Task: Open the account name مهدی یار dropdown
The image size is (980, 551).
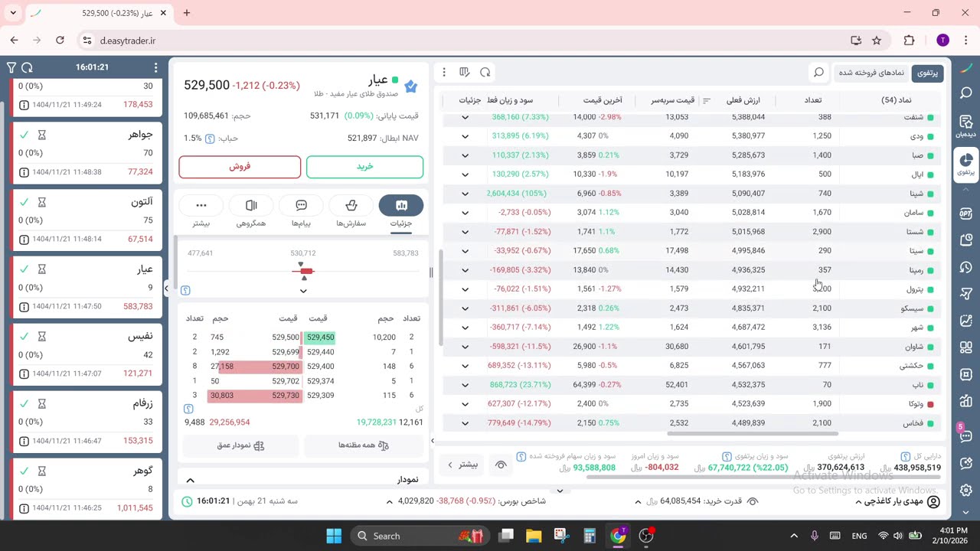Action: pyautogui.click(x=895, y=501)
